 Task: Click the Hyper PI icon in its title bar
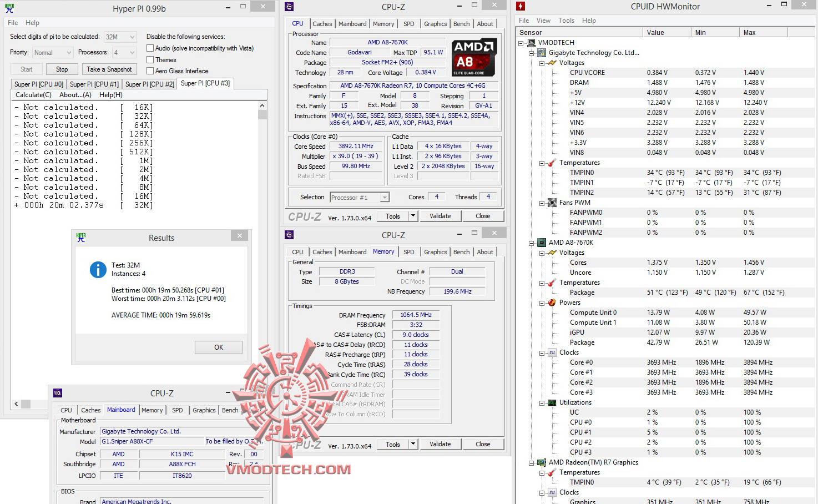tap(9, 8)
